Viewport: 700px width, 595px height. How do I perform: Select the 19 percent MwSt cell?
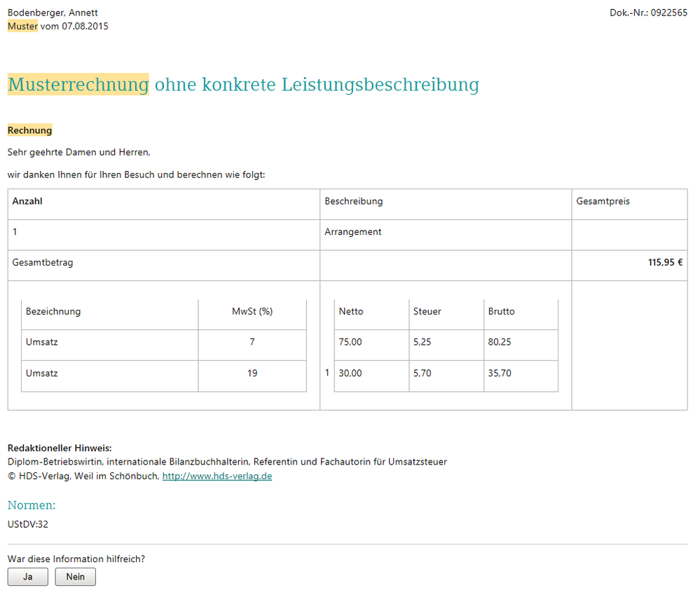(x=252, y=374)
